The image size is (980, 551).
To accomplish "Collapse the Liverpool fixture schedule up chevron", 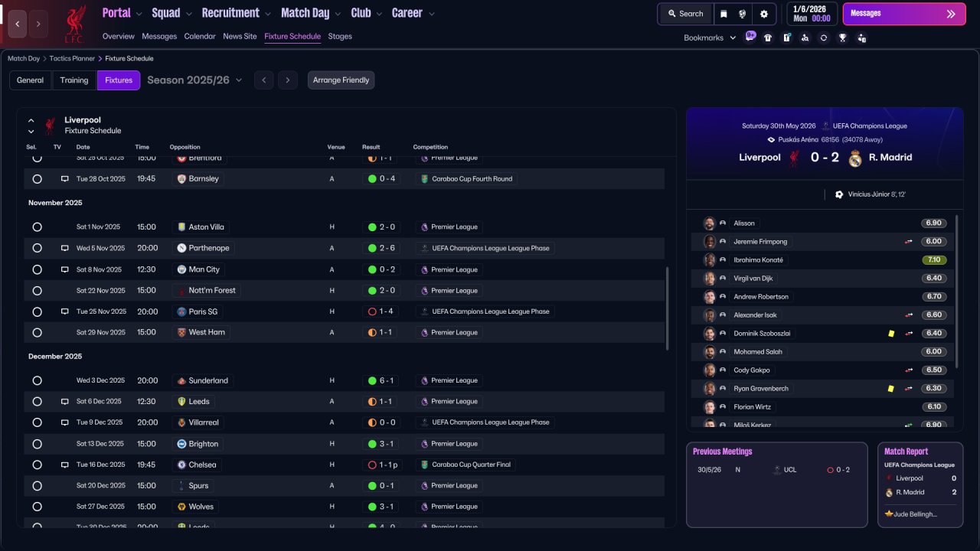I will [31, 120].
